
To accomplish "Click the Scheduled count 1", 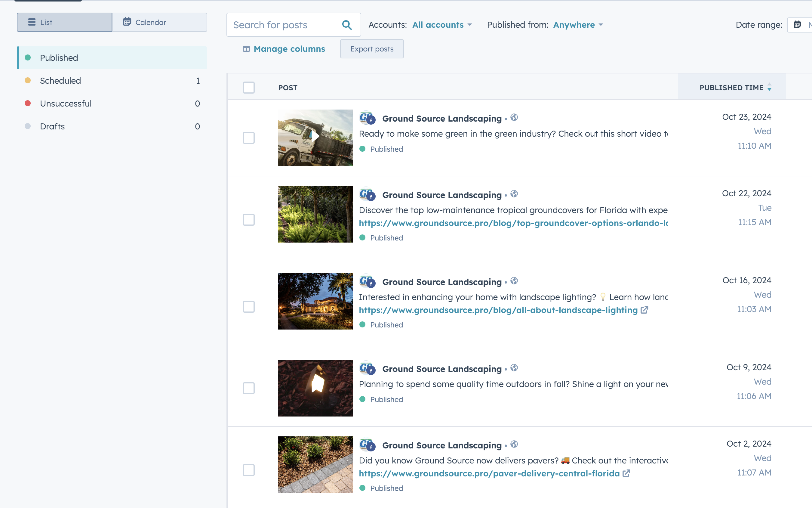I will pos(198,81).
